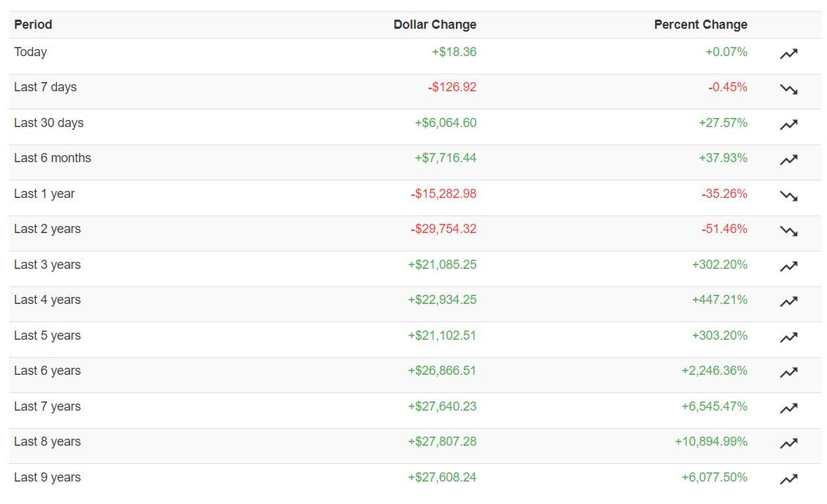
Task: Click the trend-up icon in Last 6 months row
Action: (788, 160)
